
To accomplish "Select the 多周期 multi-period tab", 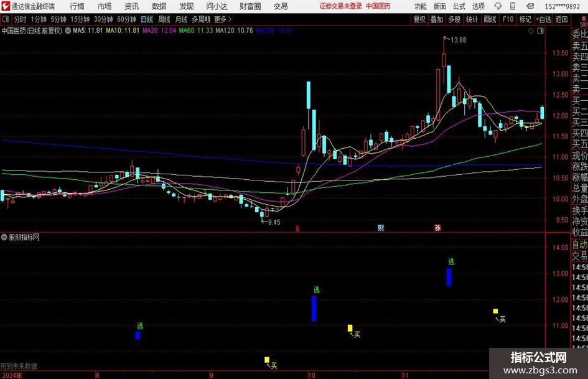I will click(x=201, y=19).
